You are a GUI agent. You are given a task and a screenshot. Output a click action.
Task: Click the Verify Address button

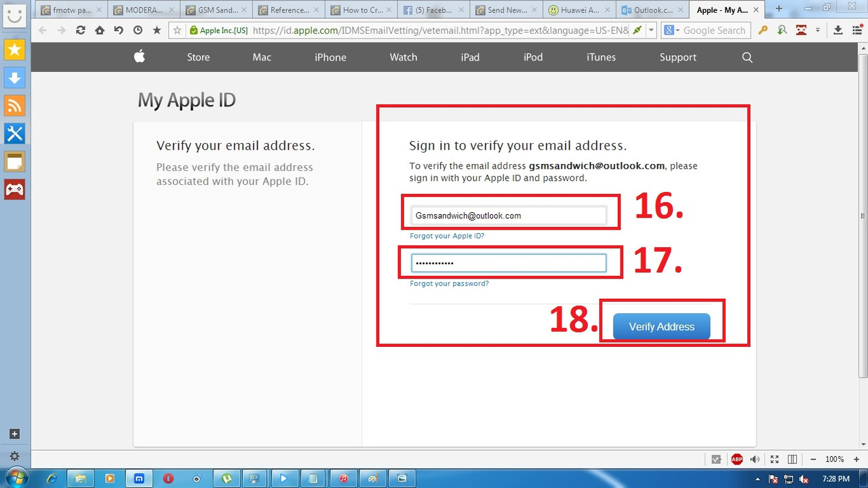tap(662, 327)
